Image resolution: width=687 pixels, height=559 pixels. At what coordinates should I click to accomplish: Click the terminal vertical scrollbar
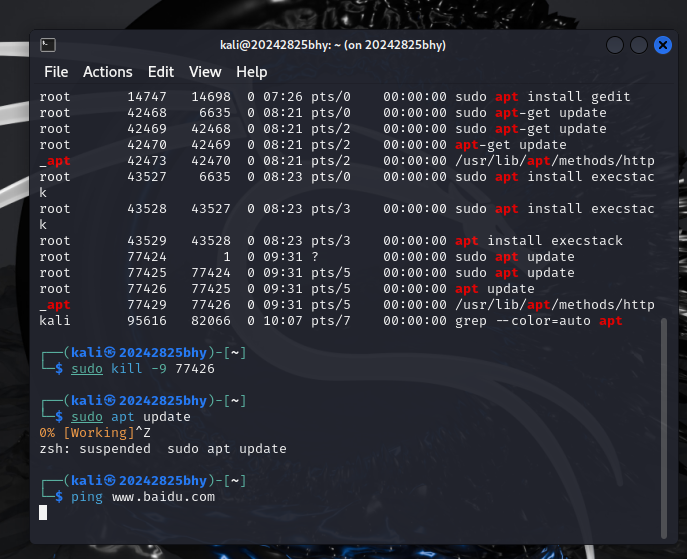[x=663, y=428]
